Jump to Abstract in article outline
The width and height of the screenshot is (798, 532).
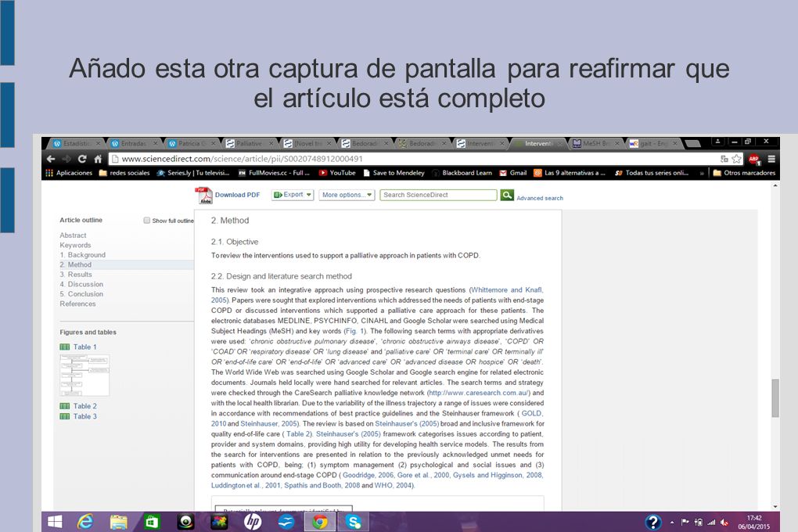pyautogui.click(x=73, y=235)
